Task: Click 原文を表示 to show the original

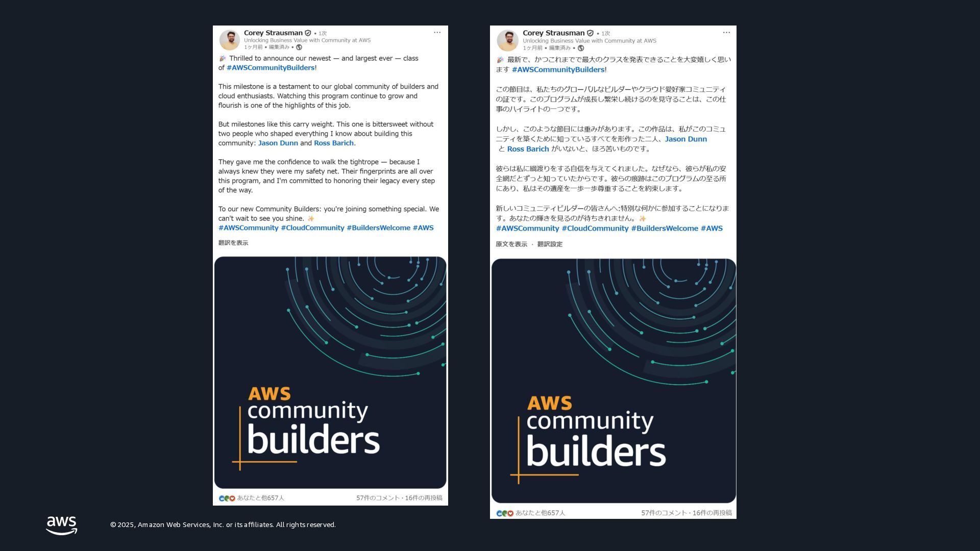Action: 511,244
